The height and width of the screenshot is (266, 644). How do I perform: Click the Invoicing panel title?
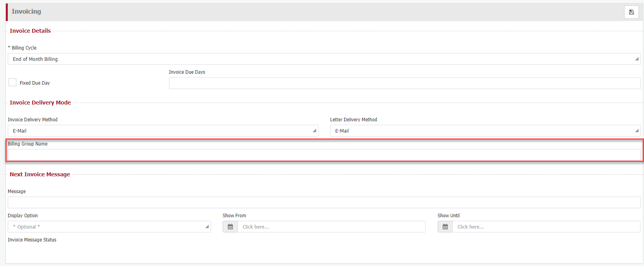26,11
